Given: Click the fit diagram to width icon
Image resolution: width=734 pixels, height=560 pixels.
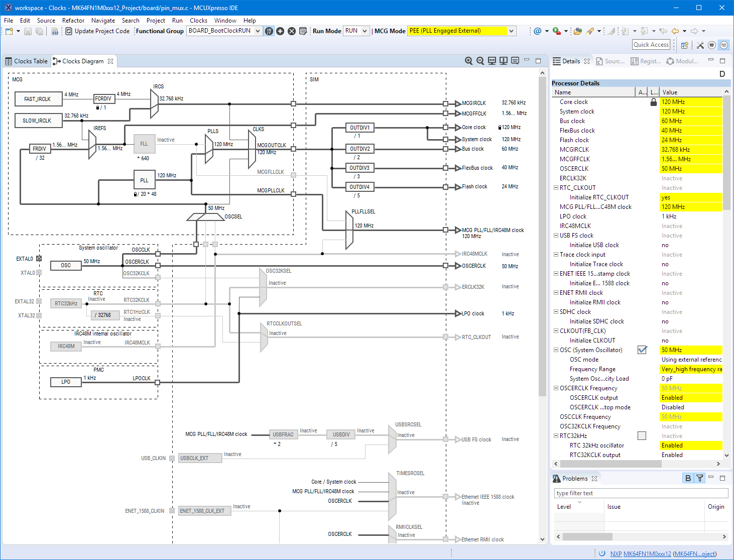Looking at the screenshot, I should coord(492,61).
